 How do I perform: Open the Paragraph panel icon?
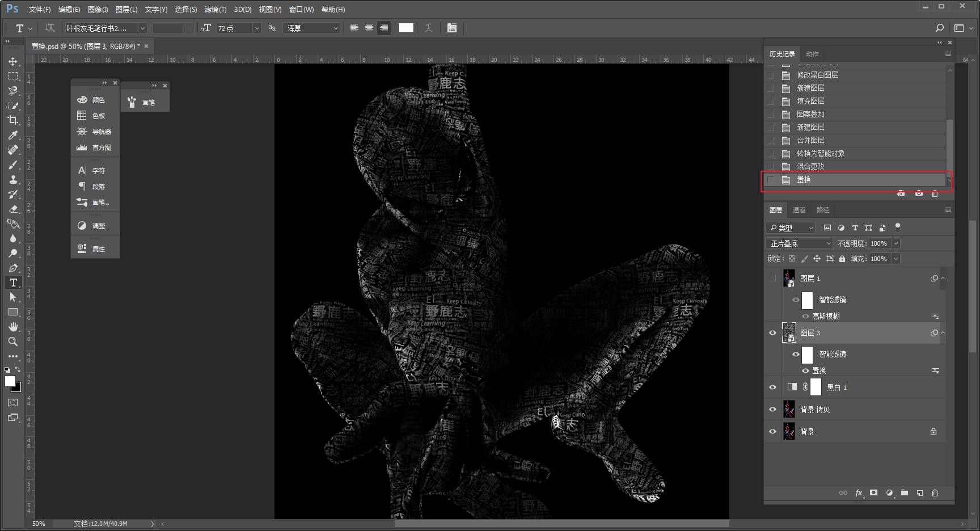82,186
